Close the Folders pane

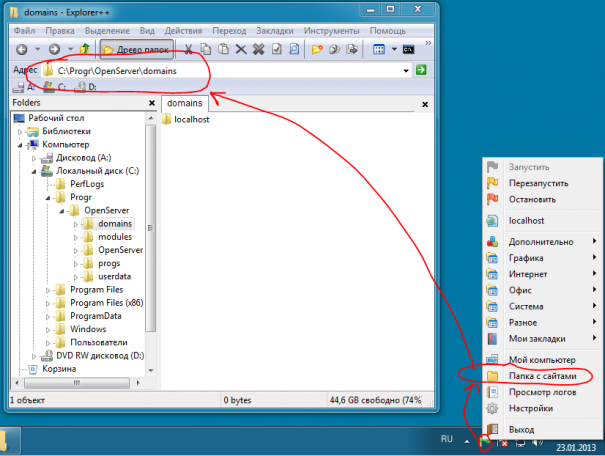(152, 103)
